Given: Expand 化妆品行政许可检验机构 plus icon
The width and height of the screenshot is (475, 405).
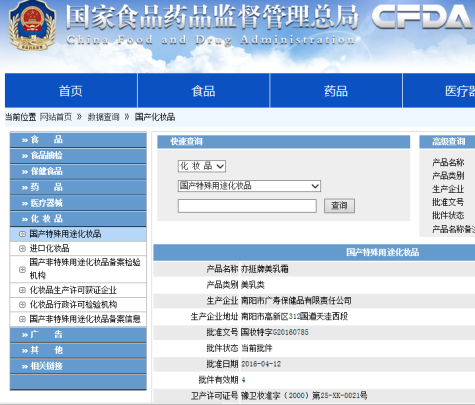Looking at the screenshot, I should pyautogui.click(x=22, y=305).
